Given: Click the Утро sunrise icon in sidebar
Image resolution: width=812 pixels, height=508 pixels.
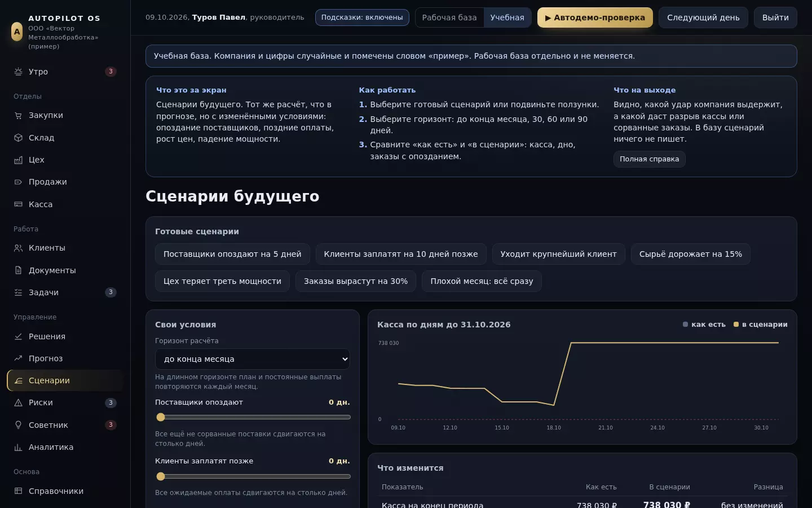Looking at the screenshot, I should [x=18, y=72].
